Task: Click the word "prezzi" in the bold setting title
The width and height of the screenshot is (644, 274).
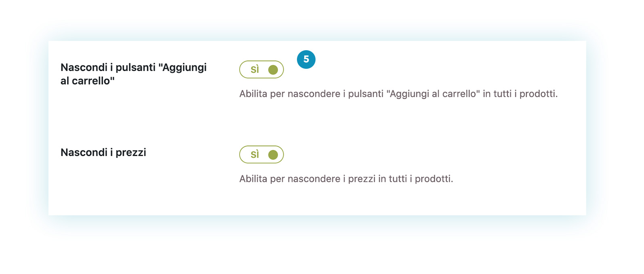Action: (131, 153)
